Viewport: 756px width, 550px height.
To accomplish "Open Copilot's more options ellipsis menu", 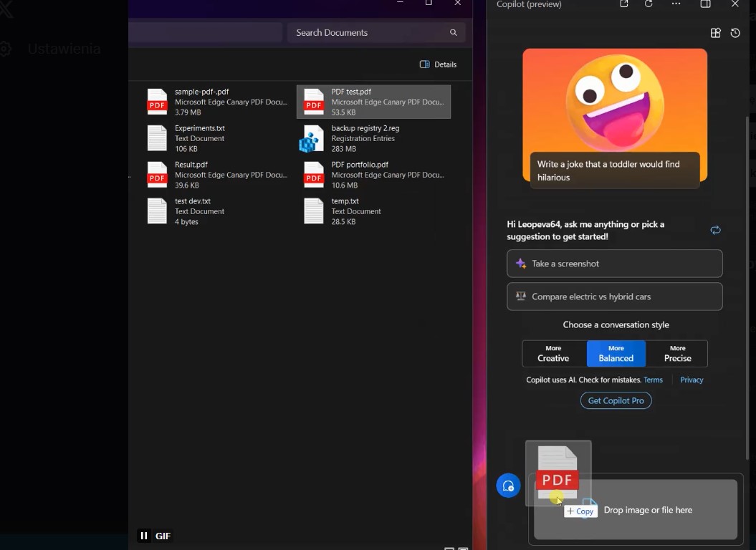I will coord(676,4).
